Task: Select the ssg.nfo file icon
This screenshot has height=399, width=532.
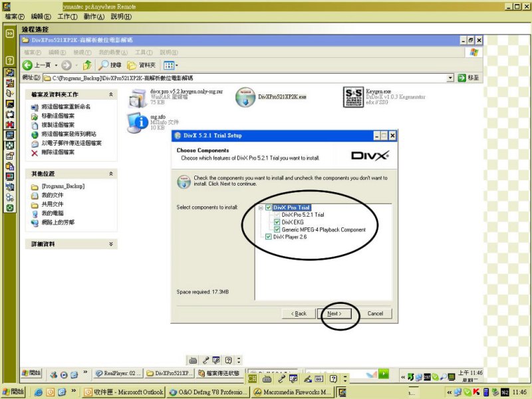Action: [138, 122]
